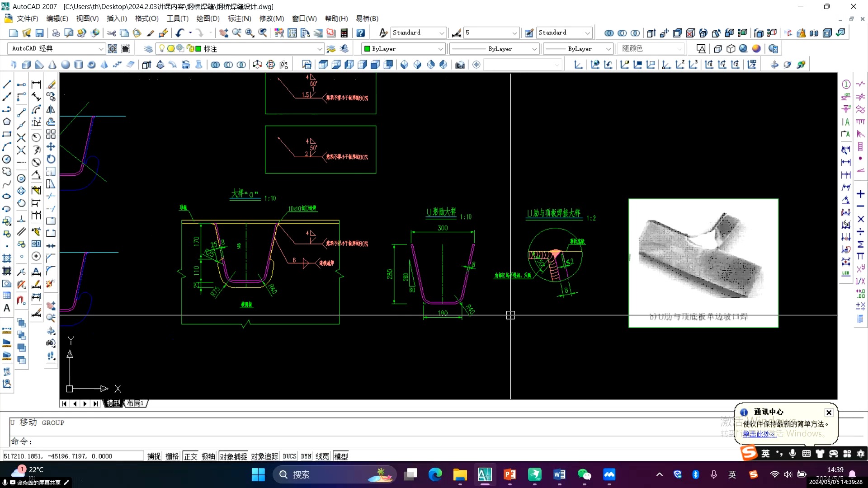Viewport: 868px width, 488px height.
Task: Select the Line drawing tool
Action: click(x=7, y=84)
